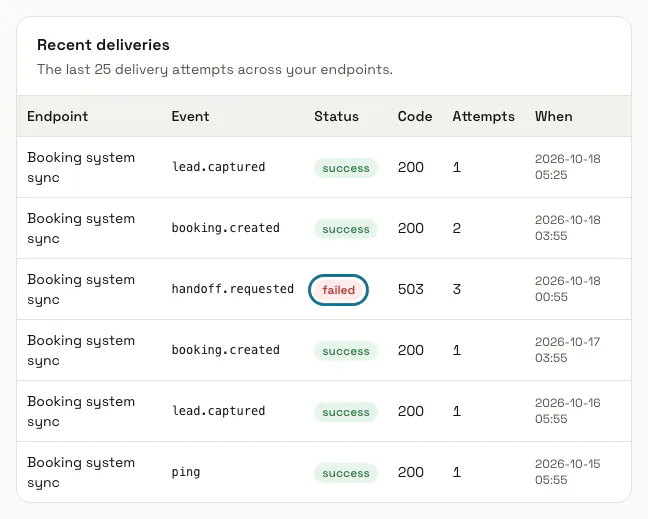Click code 200 in the ping row
Image resolution: width=648 pixels, height=519 pixels.
pyautogui.click(x=411, y=472)
